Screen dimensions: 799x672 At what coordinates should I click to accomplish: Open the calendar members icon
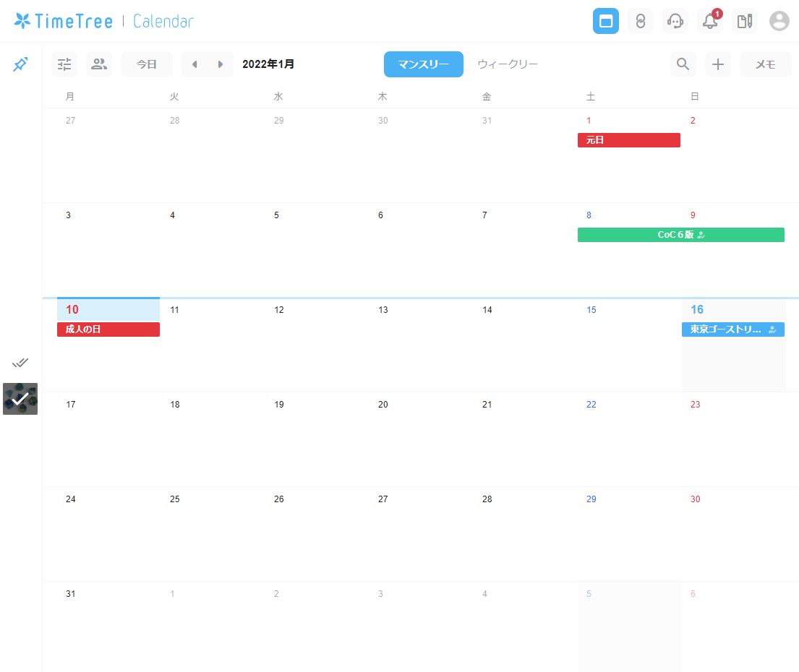[x=99, y=64]
